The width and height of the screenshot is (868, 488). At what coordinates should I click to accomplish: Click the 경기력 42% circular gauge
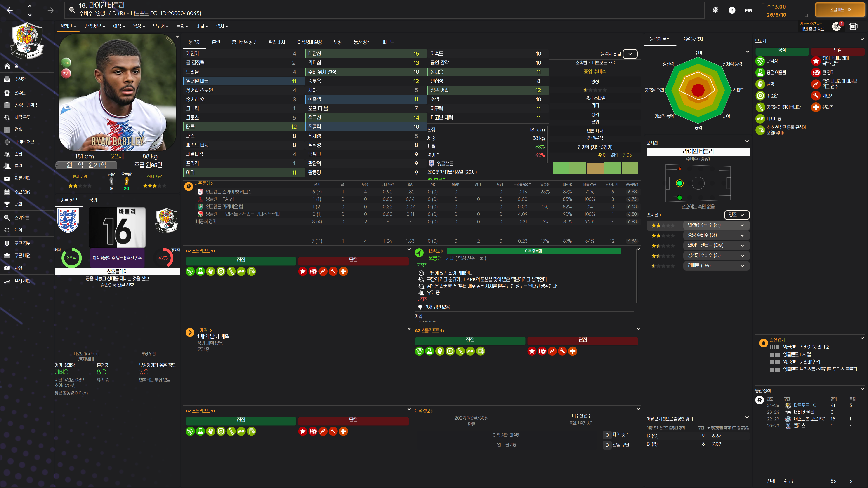[163, 258]
